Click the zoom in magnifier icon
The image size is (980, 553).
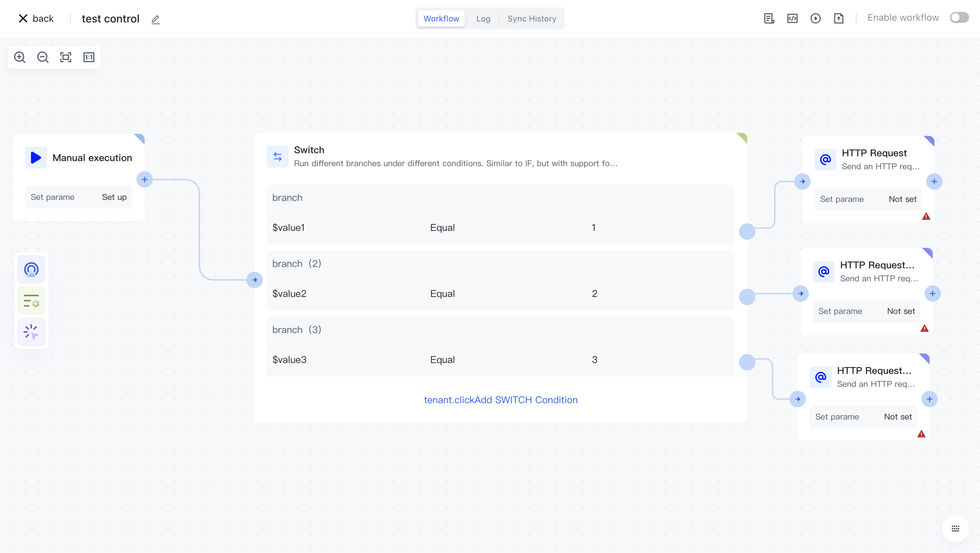click(20, 57)
